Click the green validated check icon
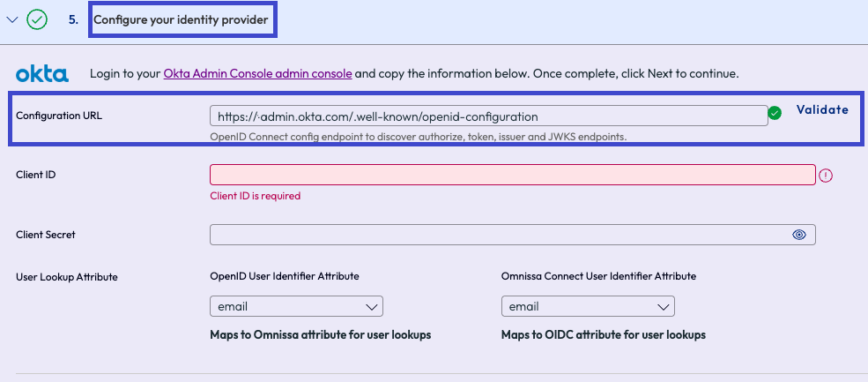The height and width of the screenshot is (382, 868). (x=775, y=114)
